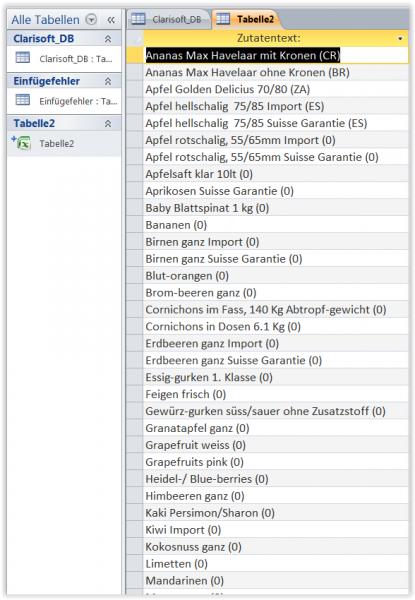Click the cell Apfelsaft klar 10lt (0)
Image resolution: width=415 pixels, height=600 pixels.
click(x=275, y=174)
